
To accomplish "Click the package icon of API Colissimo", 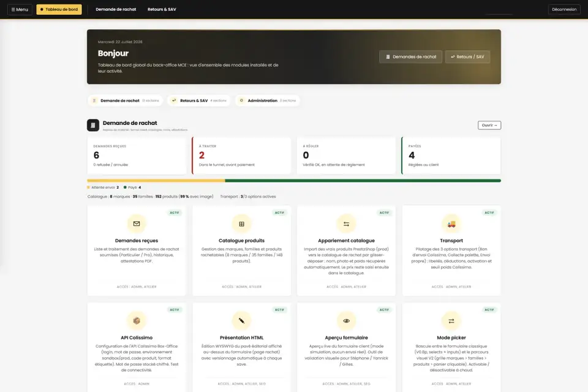I will click(137, 321).
